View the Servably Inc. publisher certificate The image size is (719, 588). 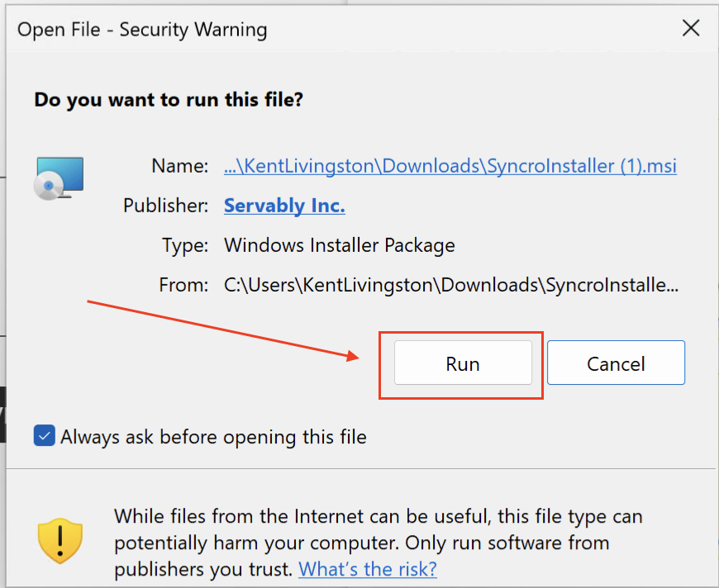pyautogui.click(x=284, y=206)
